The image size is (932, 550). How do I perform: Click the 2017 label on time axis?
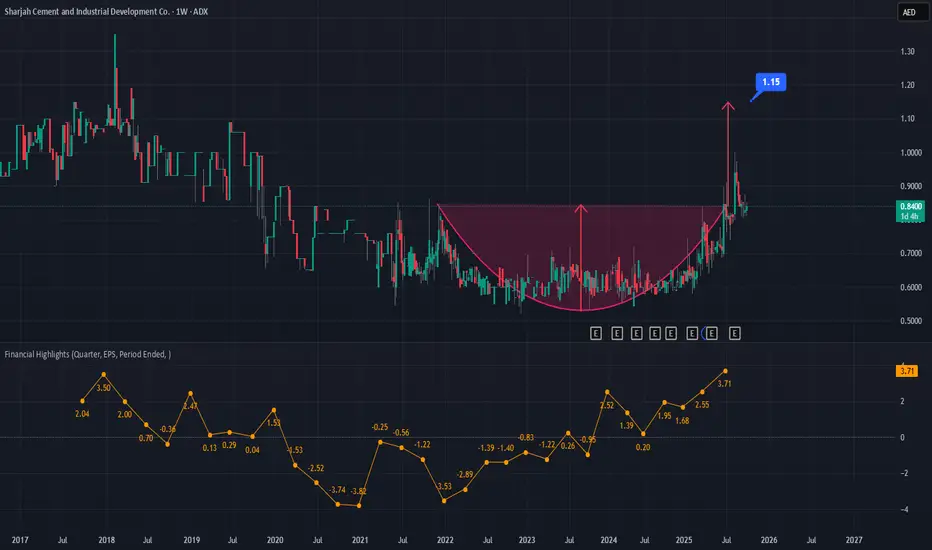click(20, 540)
